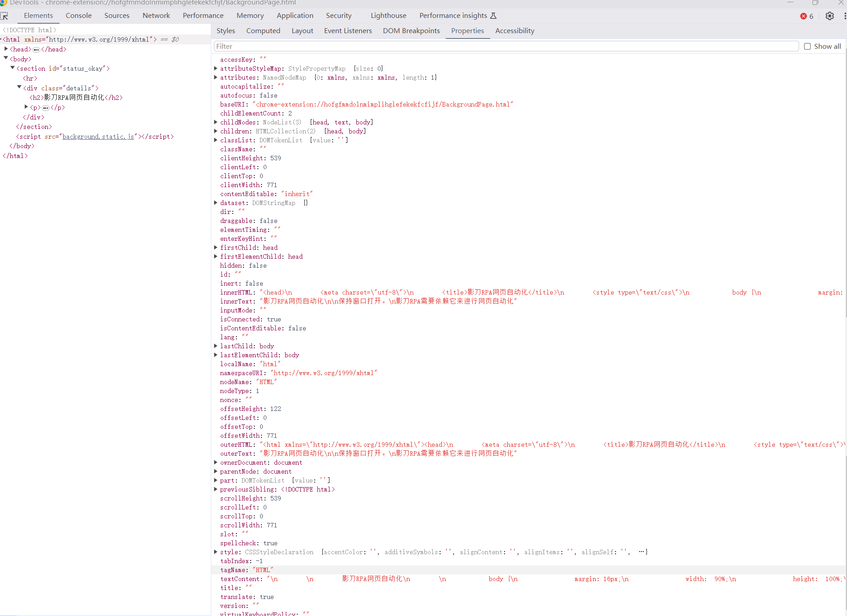The image size is (847, 616).
Task: Click the ellipsis badge in p element
Action: tap(46, 108)
